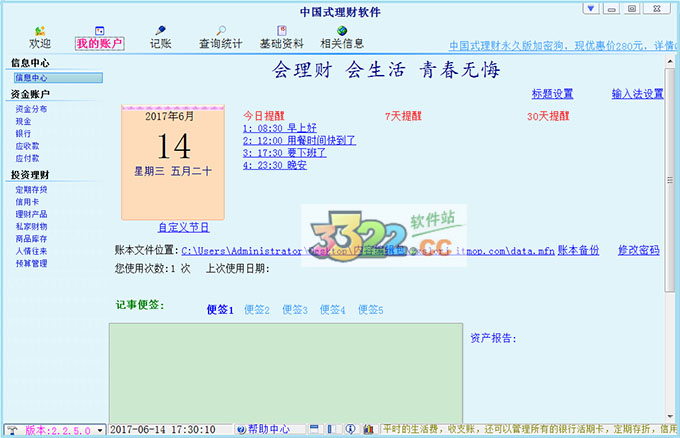Click the horizontal window layout icon in status bar
This screenshot has height=438, width=680.
click(314, 429)
